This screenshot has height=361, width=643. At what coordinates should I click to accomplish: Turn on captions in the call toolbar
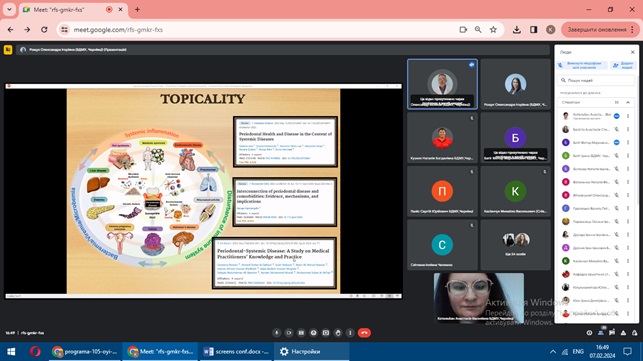(301, 333)
